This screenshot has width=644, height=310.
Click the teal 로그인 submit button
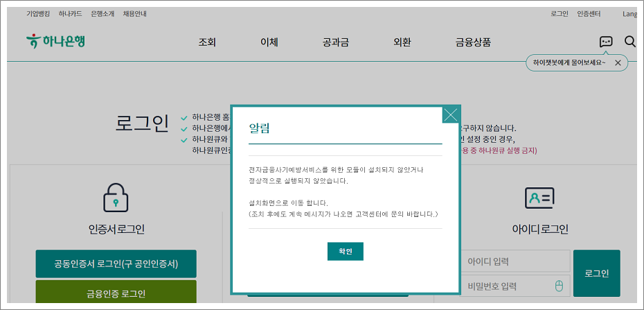coord(597,273)
